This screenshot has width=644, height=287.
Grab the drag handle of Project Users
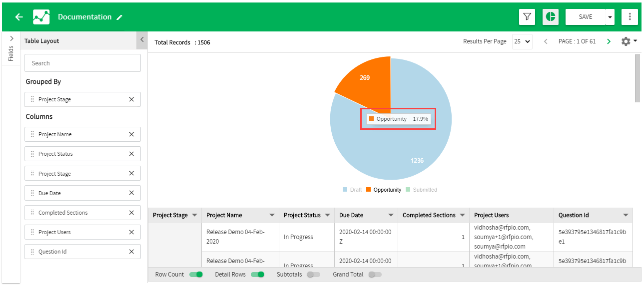coord(32,232)
